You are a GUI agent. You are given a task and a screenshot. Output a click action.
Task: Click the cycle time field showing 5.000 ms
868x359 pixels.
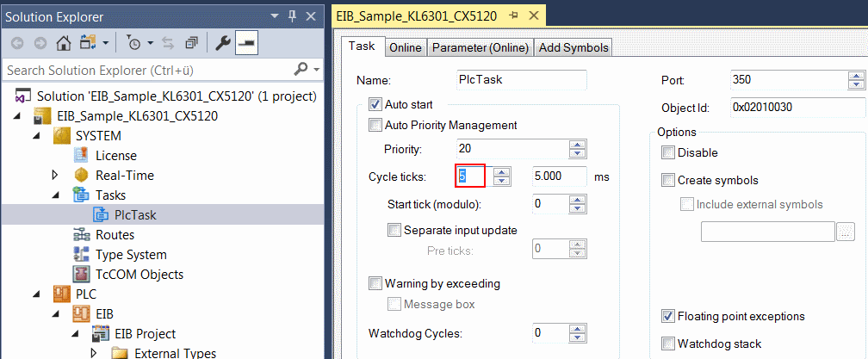(559, 176)
